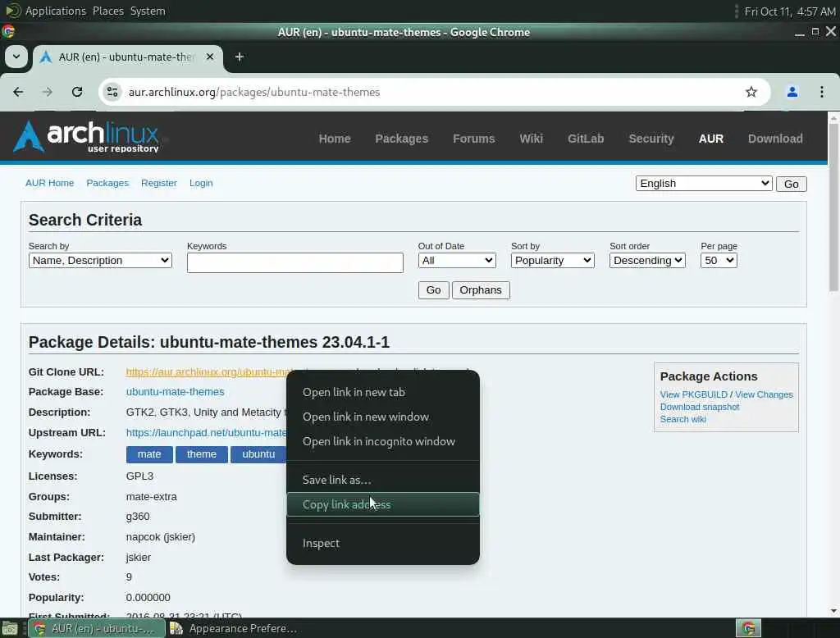This screenshot has width=840, height=638.
Task: Reload the current page
Action: pyautogui.click(x=77, y=92)
